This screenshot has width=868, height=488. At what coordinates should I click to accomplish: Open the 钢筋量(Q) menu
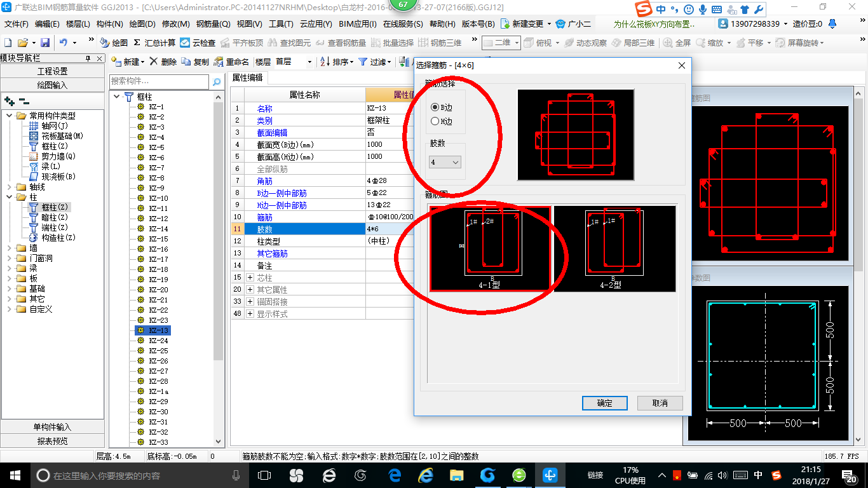pyautogui.click(x=213, y=24)
